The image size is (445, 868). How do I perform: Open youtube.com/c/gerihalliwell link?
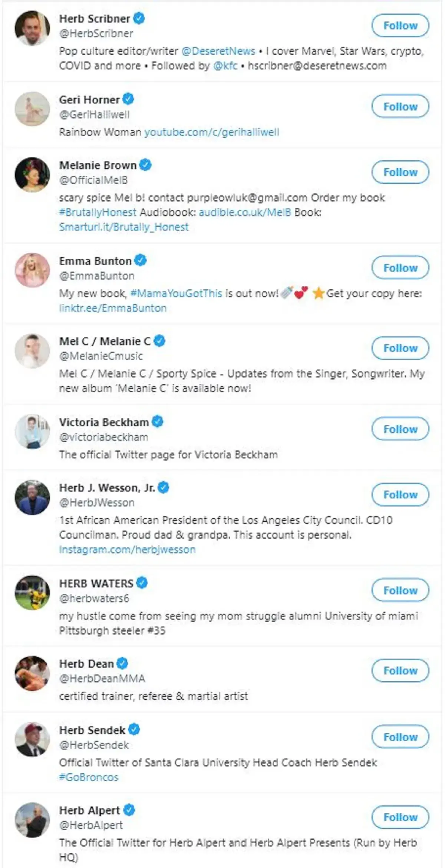[211, 132]
